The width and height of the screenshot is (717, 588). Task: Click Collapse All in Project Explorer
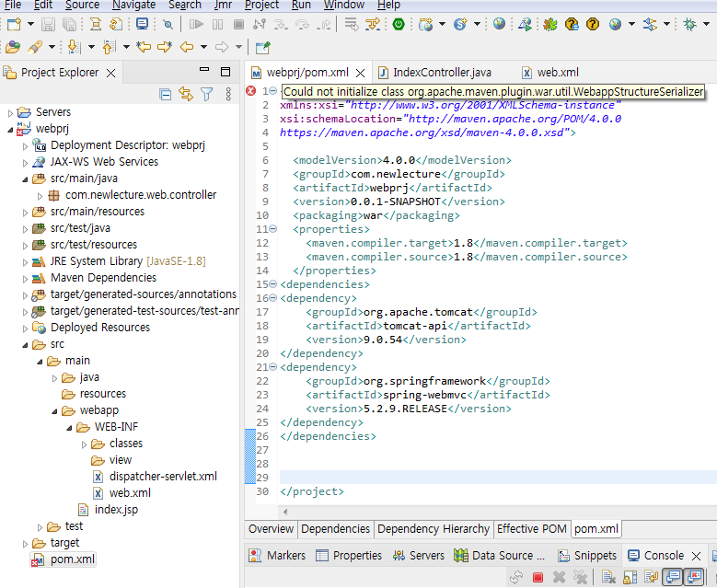165,94
